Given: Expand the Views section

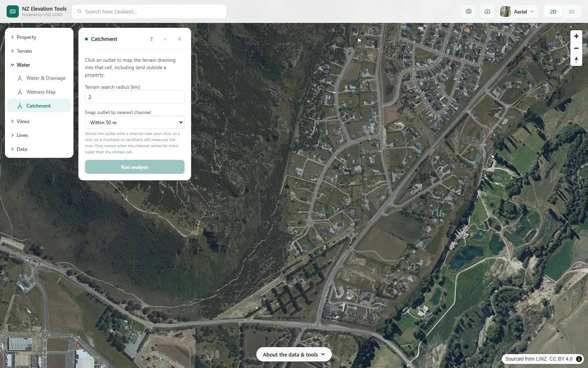Looking at the screenshot, I should tap(39, 121).
